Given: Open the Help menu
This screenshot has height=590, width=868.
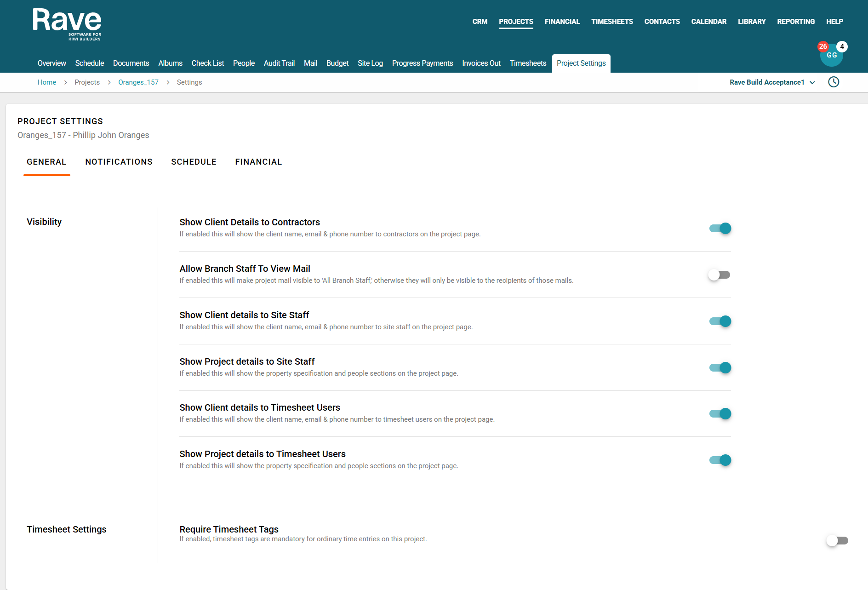Looking at the screenshot, I should 834,22.
